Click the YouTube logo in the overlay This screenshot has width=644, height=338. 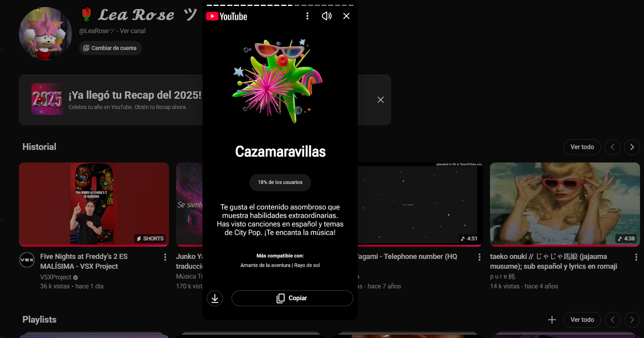pos(226,17)
